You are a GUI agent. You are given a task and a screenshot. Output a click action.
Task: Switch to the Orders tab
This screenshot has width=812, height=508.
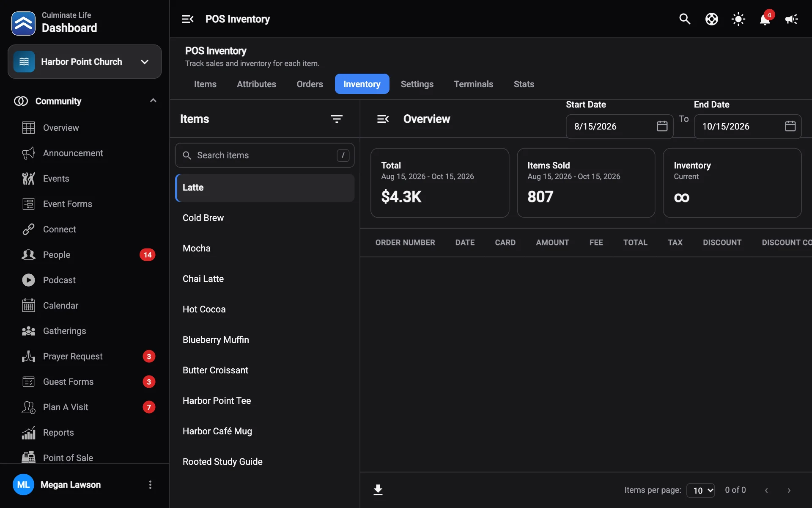(x=310, y=84)
